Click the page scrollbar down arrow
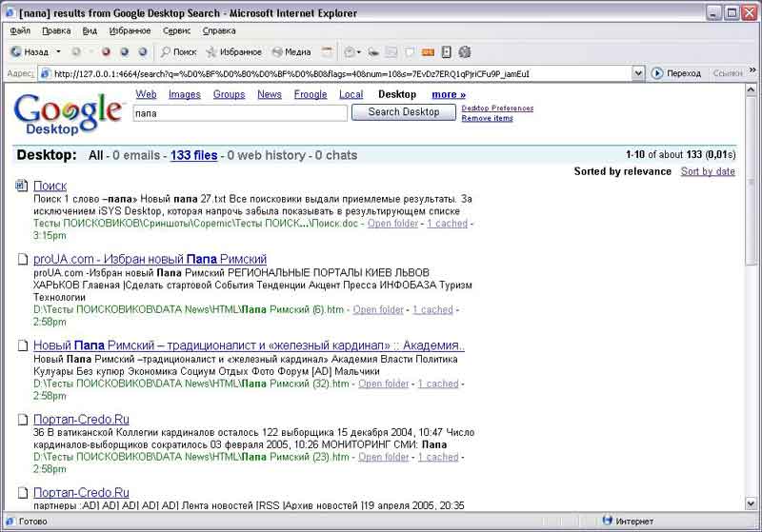 point(751,503)
